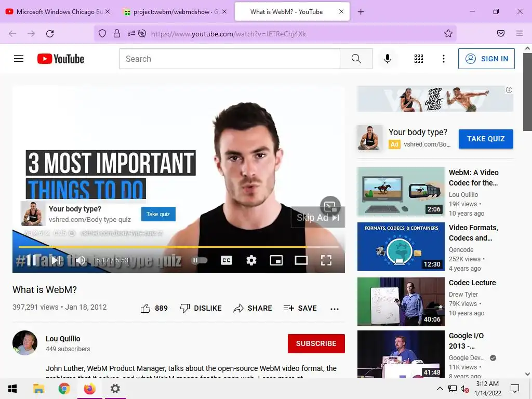532x399 pixels.
Task: Open more actions ellipsis under video
Action: pos(335,309)
